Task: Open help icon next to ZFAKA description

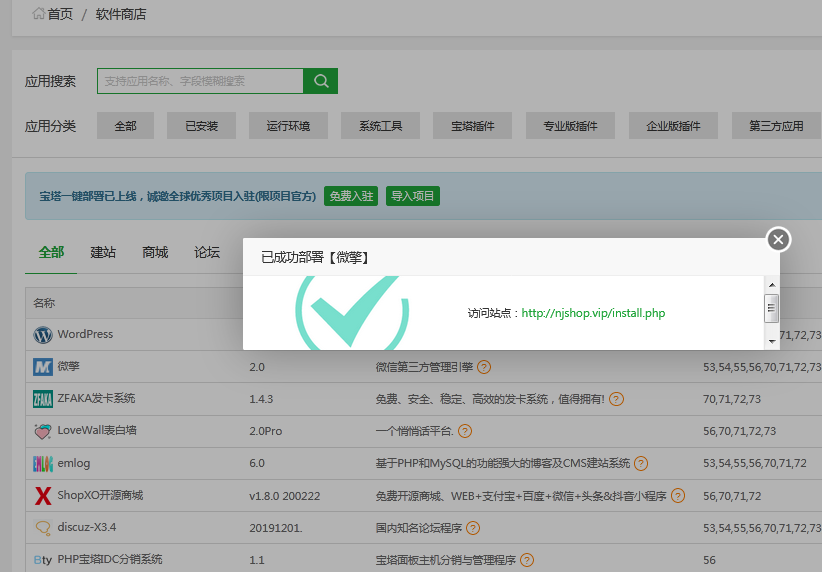Action: coord(616,399)
